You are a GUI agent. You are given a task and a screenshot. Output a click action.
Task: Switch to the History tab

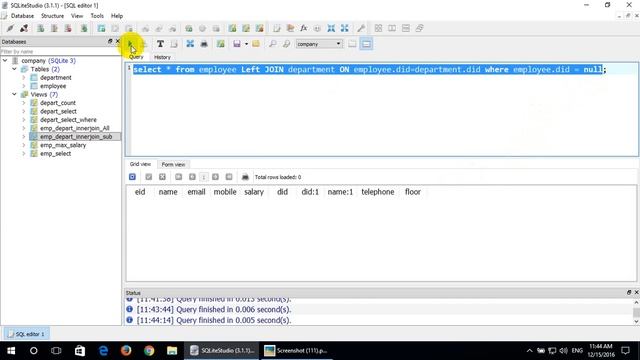[162, 57]
